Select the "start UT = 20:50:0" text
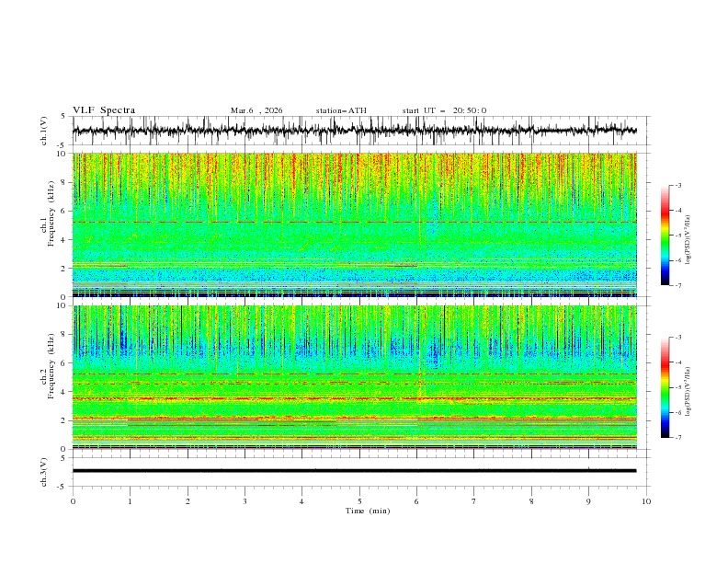This screenshot has height=563, width=728. pyautogui.click(x=444, y=110)
